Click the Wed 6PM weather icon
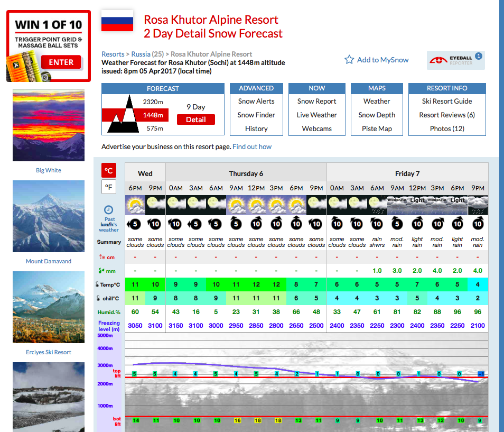504x432 pixels. click(x=135, y=205)
